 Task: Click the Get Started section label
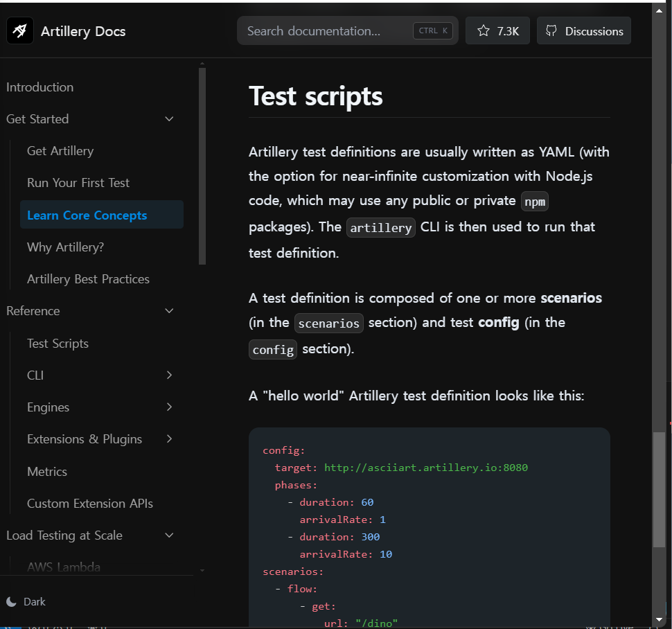[x=37, y=119]
